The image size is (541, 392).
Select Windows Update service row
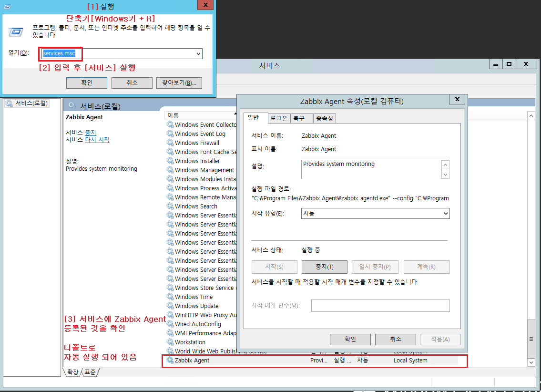pos(197,306)
